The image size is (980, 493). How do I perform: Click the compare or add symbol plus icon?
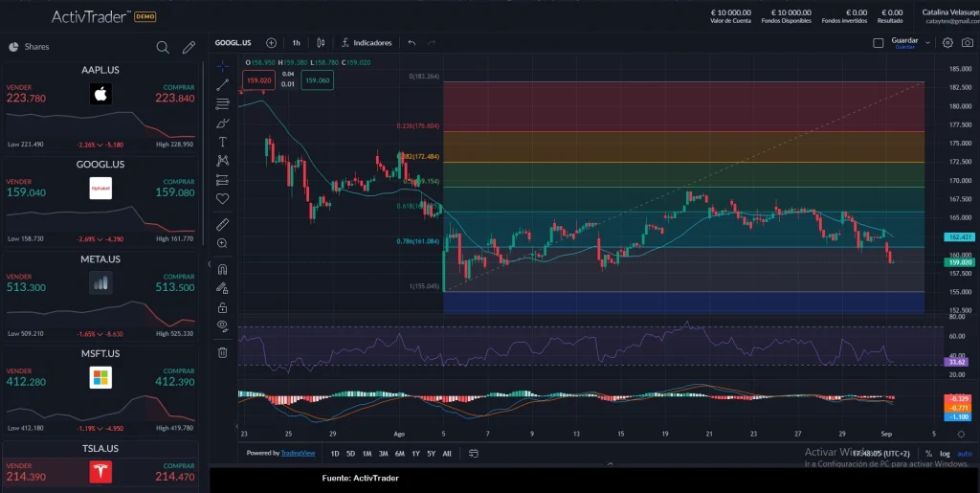pyautogui.click(x=271, y=43)
